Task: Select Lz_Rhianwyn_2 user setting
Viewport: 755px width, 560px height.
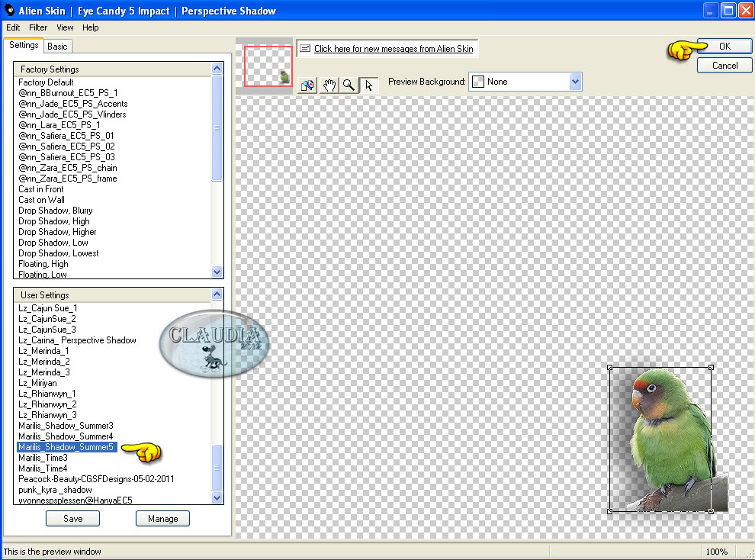Action: [47, 404]
